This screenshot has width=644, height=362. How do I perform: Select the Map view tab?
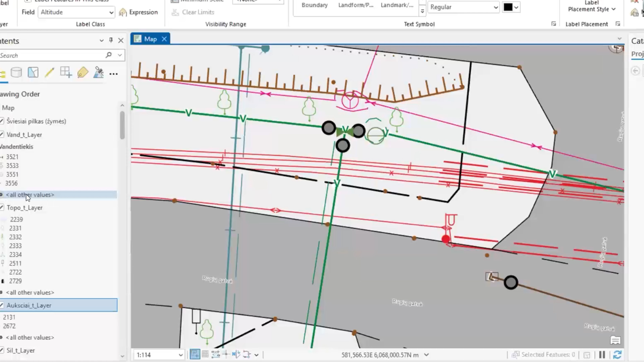[150, 39]
